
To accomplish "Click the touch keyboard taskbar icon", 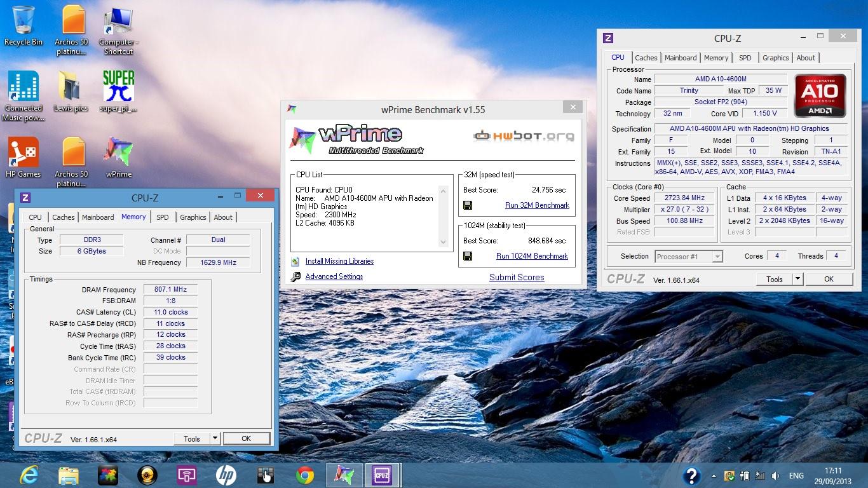I will click(265, 475).
